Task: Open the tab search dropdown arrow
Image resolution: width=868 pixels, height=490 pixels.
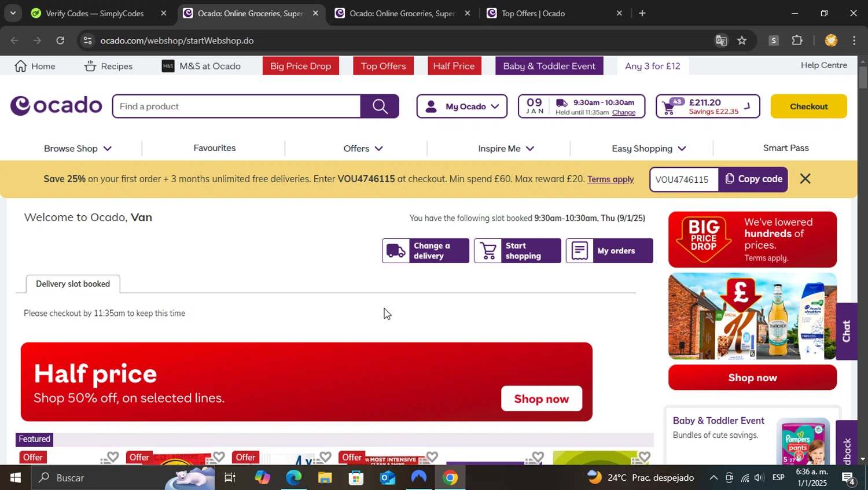Action: [x=13, y=13]
